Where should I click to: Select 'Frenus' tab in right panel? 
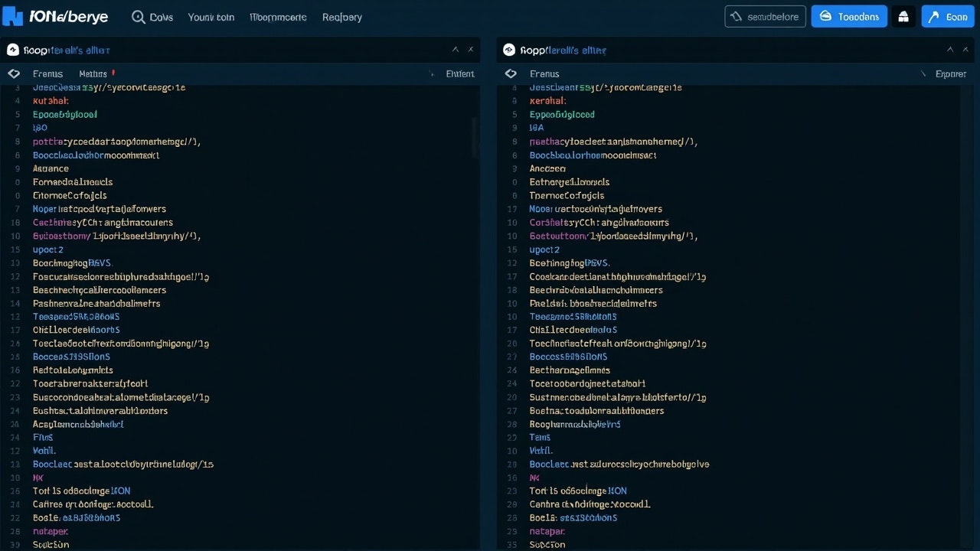(544, 74)
